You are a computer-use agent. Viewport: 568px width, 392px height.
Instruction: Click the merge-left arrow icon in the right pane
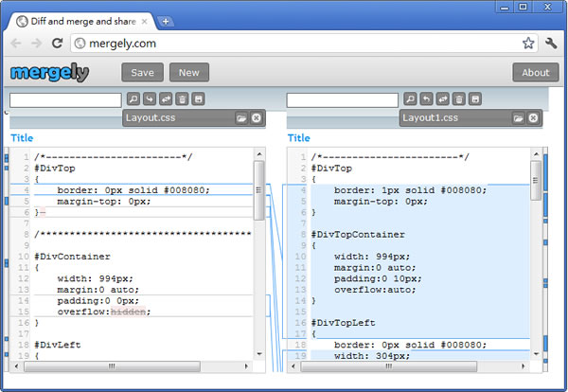(426, 98)
